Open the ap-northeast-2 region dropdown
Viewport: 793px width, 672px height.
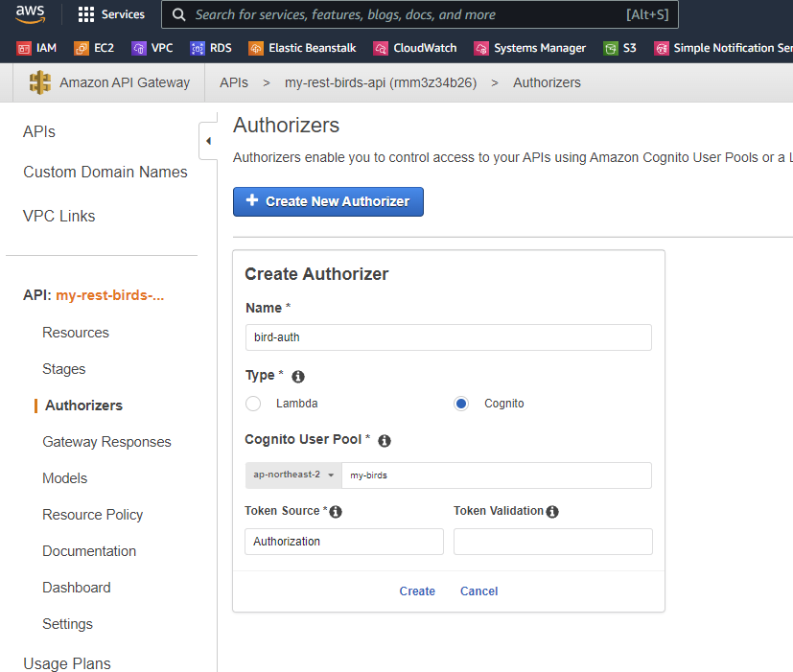[293, 475]
